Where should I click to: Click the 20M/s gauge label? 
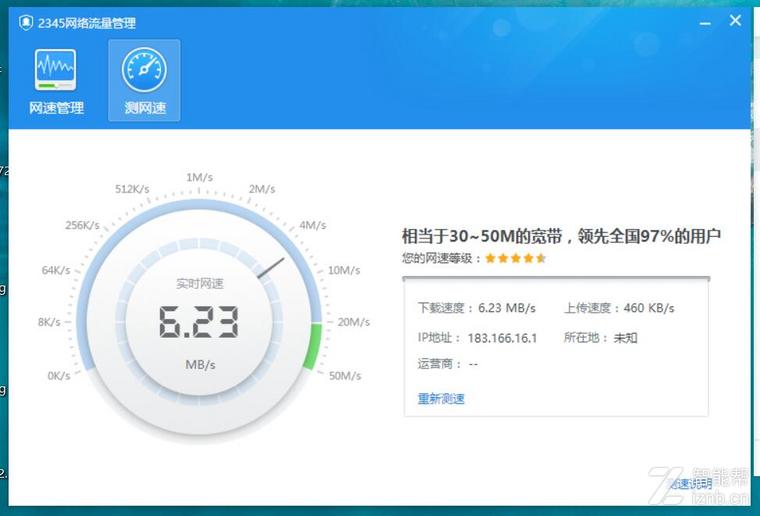[354, 322]
